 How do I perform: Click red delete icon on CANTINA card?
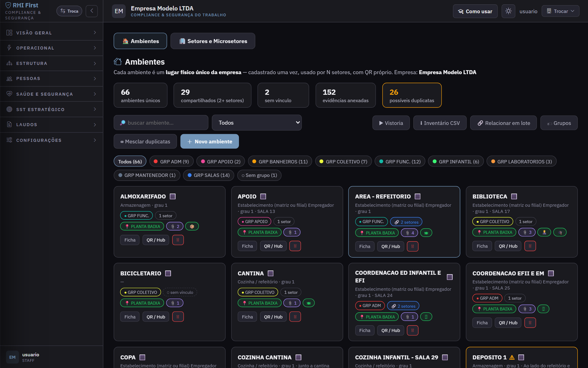pyautogui.click(x=295, y=317)
